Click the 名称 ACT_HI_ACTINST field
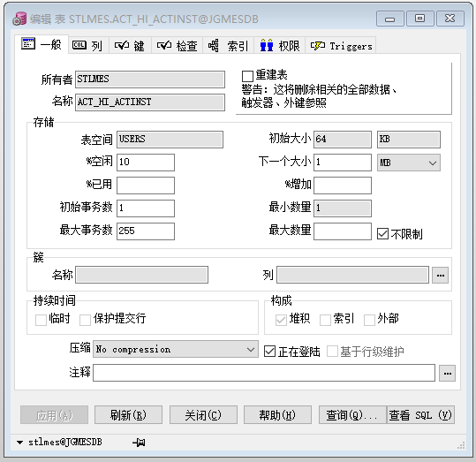The image size is (476, 462). (150, 102)
